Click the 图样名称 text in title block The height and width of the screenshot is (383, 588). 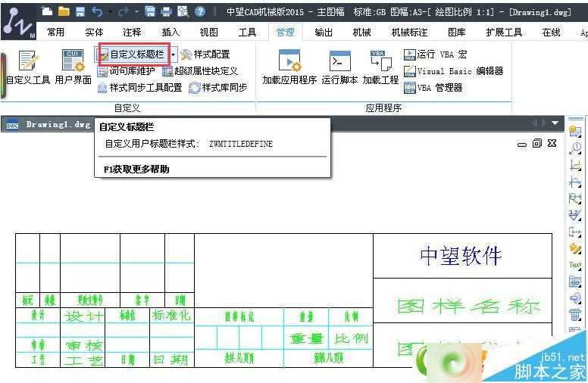[468, 307]
